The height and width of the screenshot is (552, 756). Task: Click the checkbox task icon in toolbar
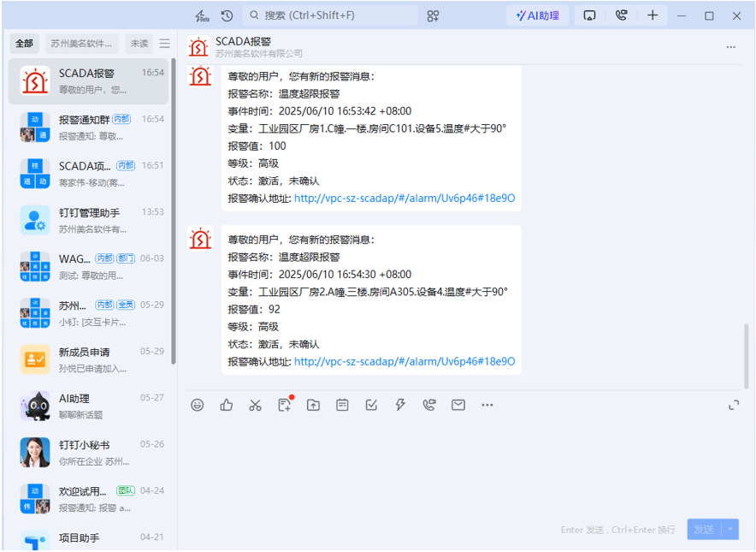click(x=371, y=405)
